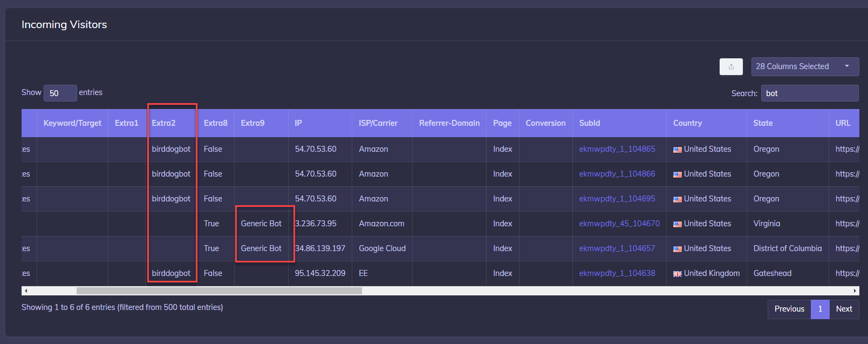Sort by the Referrer-Domain column header

point(449,123)
